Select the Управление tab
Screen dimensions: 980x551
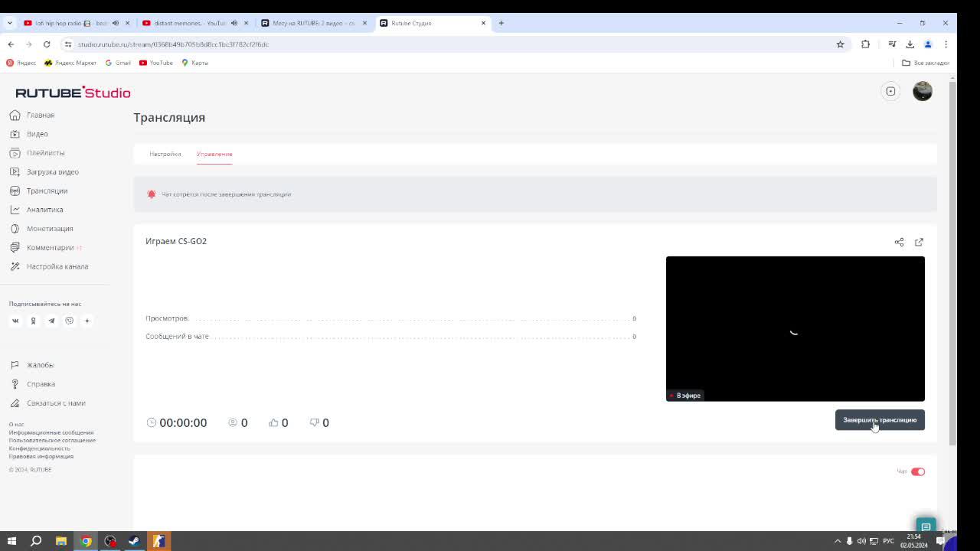[x=214, y=154]
